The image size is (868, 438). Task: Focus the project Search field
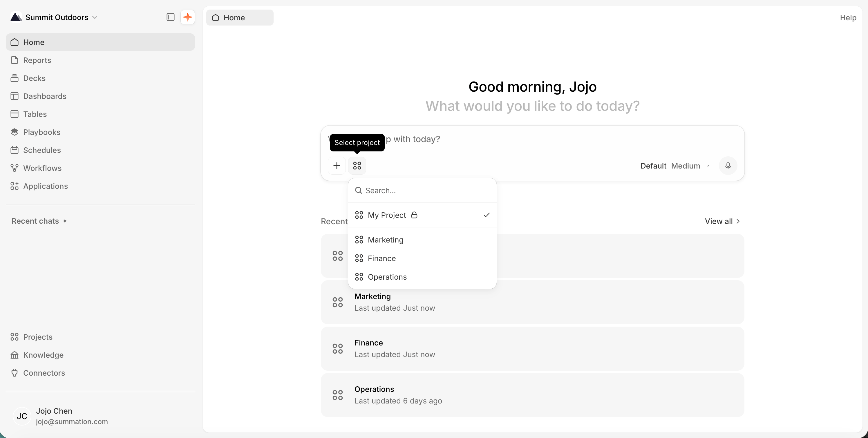coord(422,190)
